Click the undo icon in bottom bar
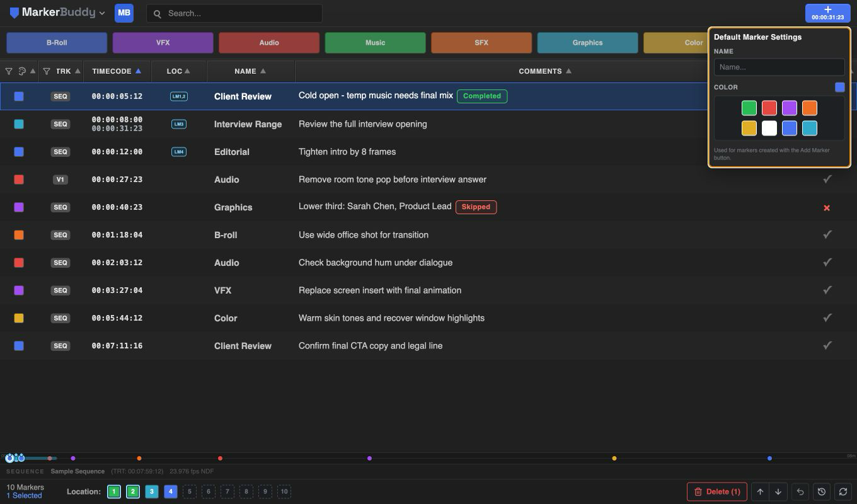Image resolution: width=857 pixels, height=504 pixels. [800, 492]
